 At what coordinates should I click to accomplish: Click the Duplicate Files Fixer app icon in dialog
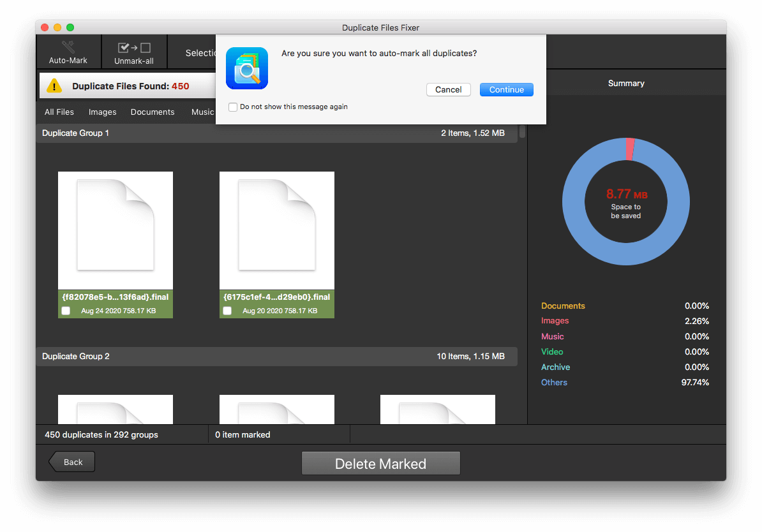tap(247, 68)
